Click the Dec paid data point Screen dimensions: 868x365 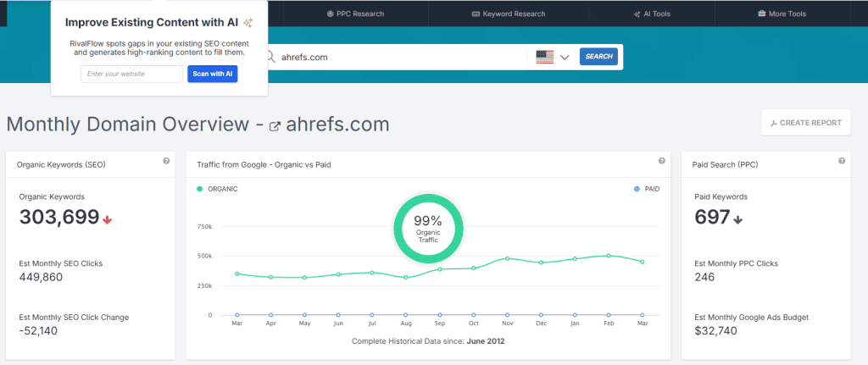541,315
